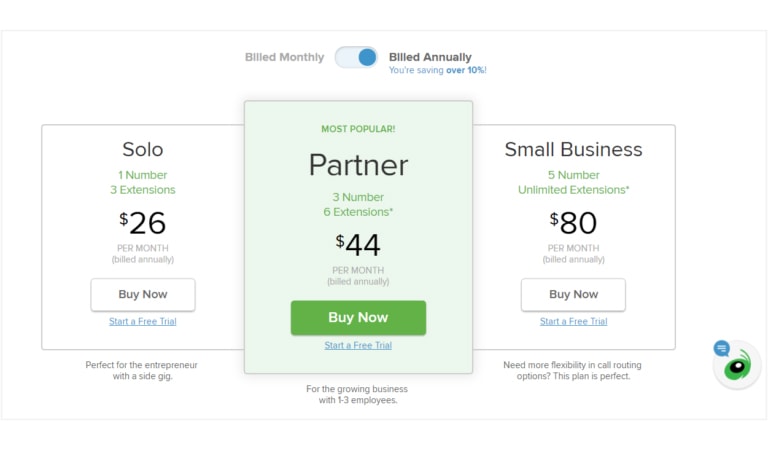Select the Billed Annually label
The width and height of the screenshot is (768, 450).
click(x=430, y=57)
